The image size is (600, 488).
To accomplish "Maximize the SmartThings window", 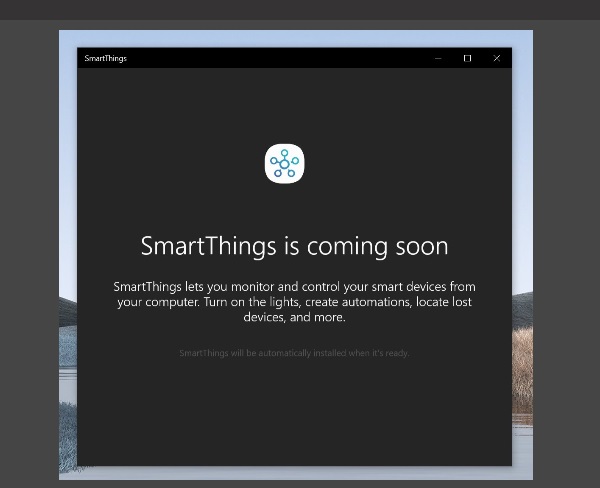I will [x=467, y=58].
